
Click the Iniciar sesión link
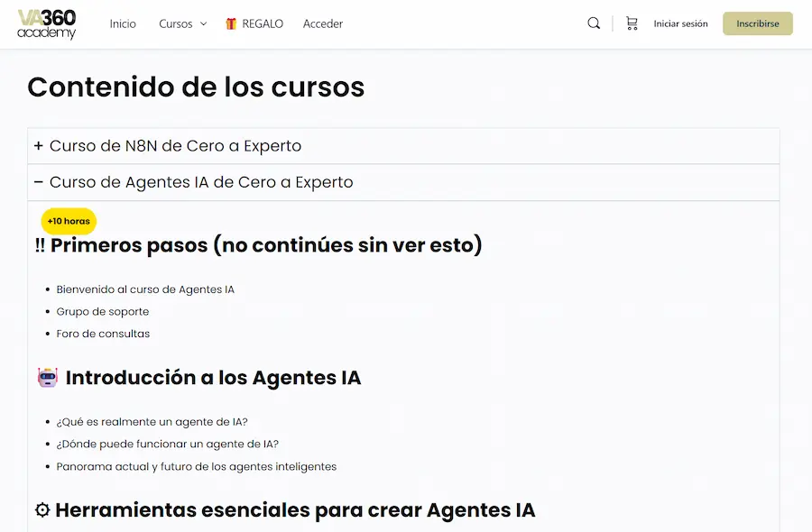click(680, 23)
